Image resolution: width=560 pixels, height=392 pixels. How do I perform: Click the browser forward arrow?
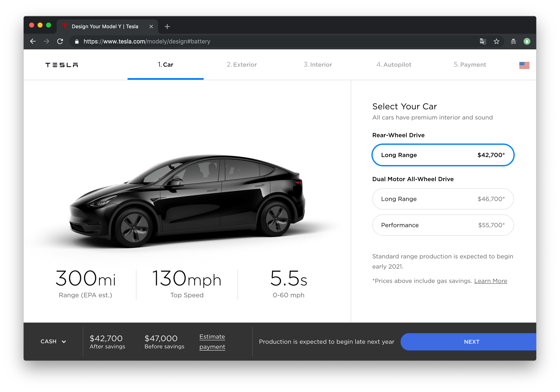pyautogui.click(x=46, y=41)
